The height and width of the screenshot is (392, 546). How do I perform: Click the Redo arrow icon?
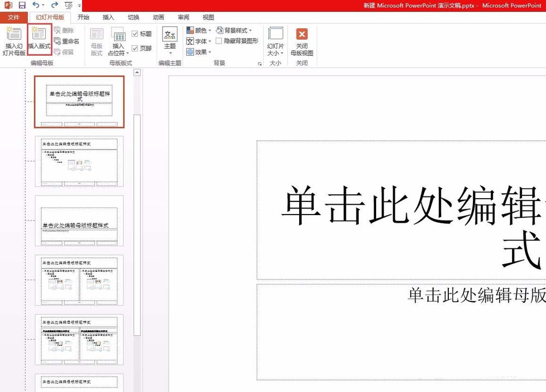tap(54, 5)
